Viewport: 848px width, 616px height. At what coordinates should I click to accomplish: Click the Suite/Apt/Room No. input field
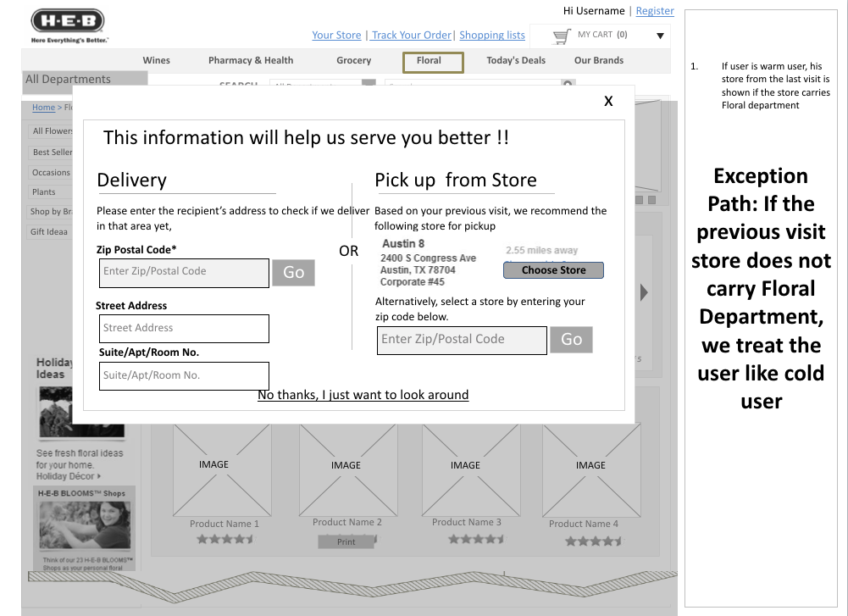(x=184, y=376)
